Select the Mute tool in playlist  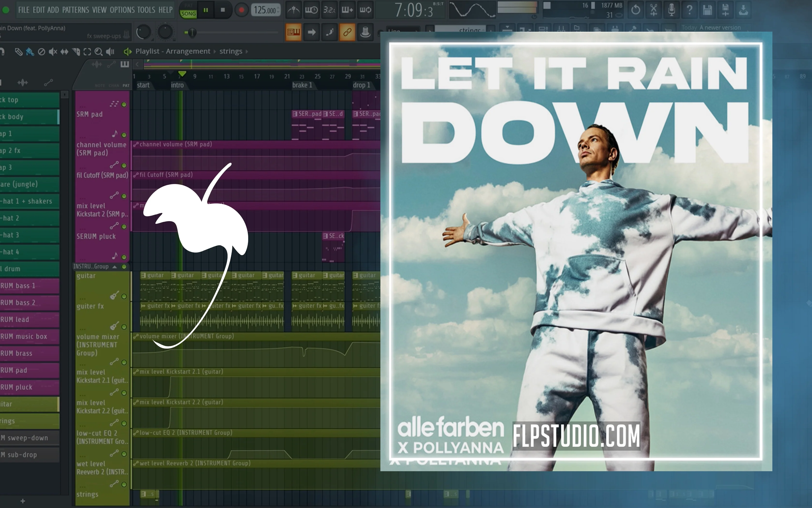(53, 52)
